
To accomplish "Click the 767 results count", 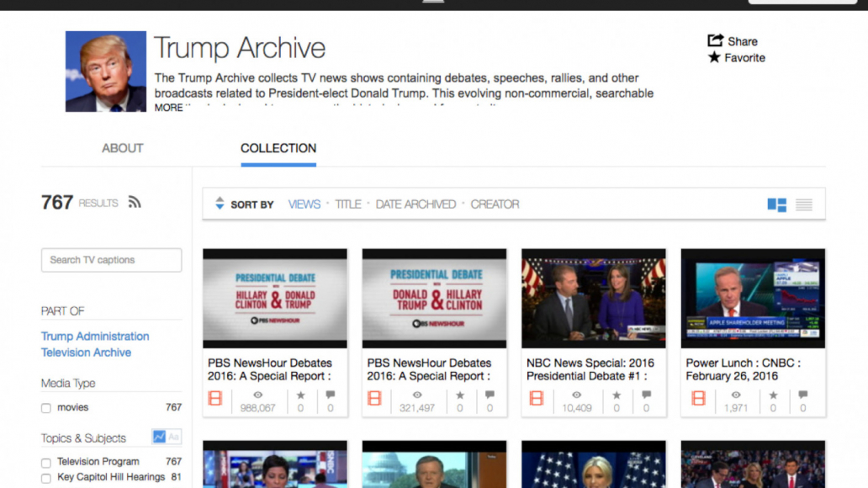I will pos(80,203).
